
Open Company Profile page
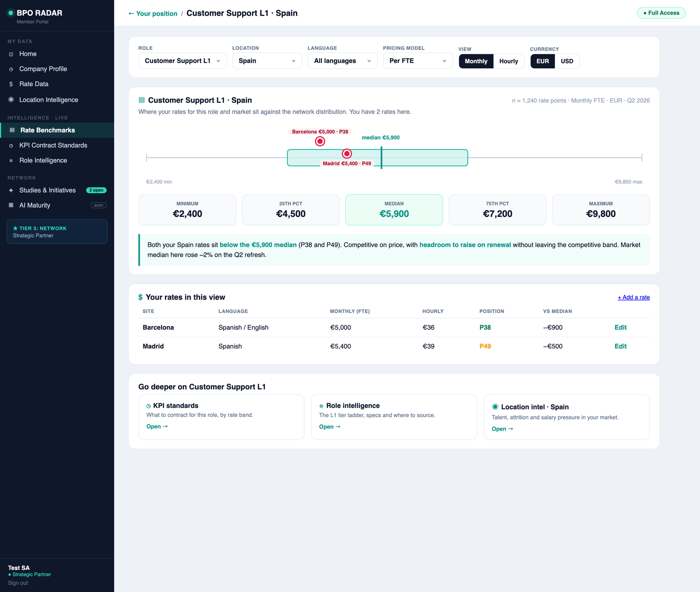coord(57,69)
